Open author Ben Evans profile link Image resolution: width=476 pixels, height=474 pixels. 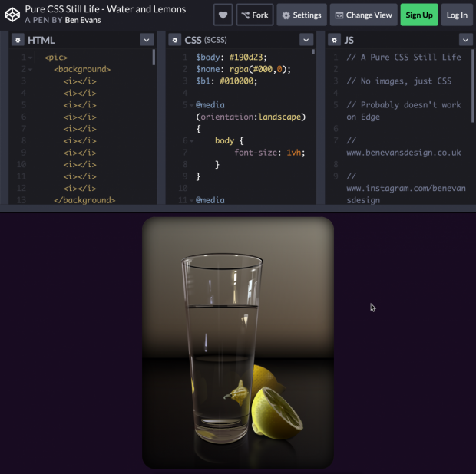point(83,20)
